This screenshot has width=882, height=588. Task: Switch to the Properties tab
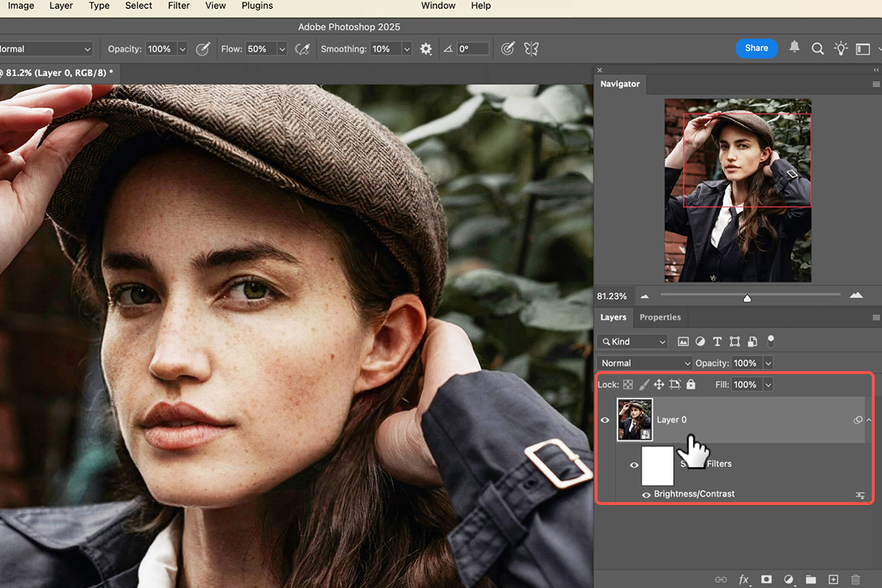[x=660, y=318]
